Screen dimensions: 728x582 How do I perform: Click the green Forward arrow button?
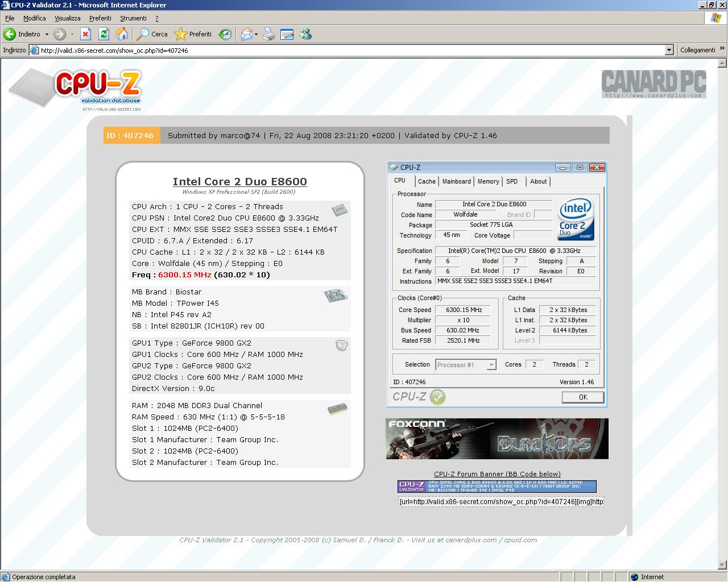click(60, 34)
